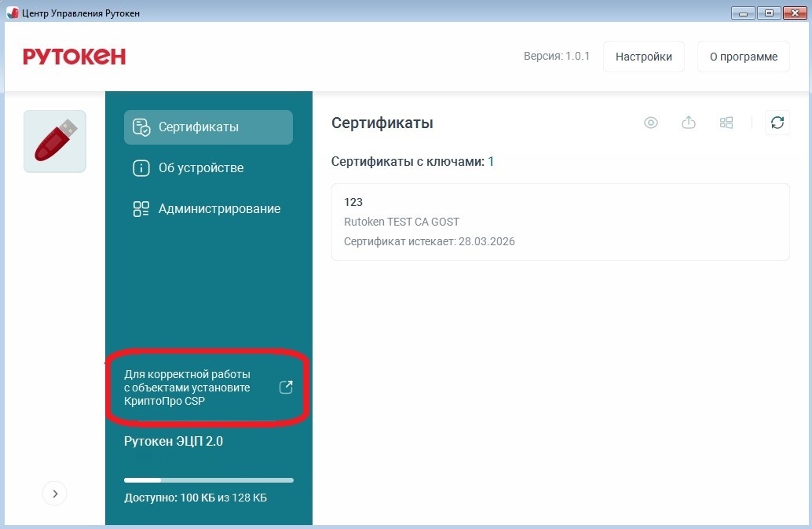
Task: Minimize the Центр Управления Рутокен window
Action: tap(743, 13)
